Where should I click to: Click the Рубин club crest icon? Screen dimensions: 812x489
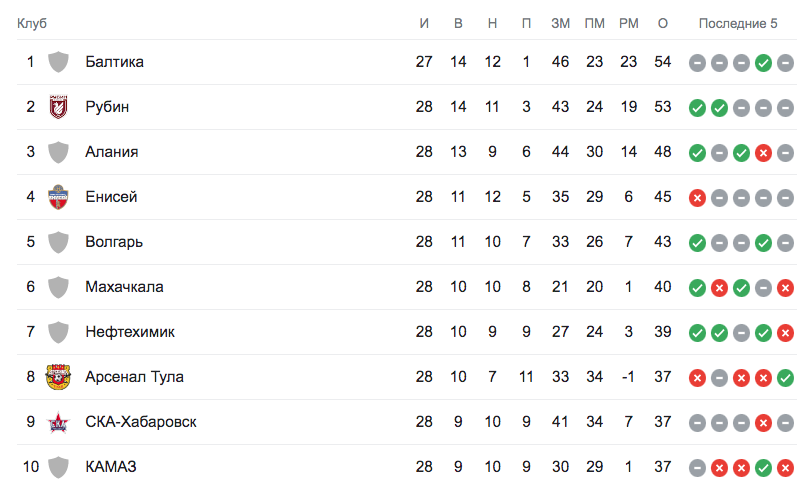click(58, 107)
